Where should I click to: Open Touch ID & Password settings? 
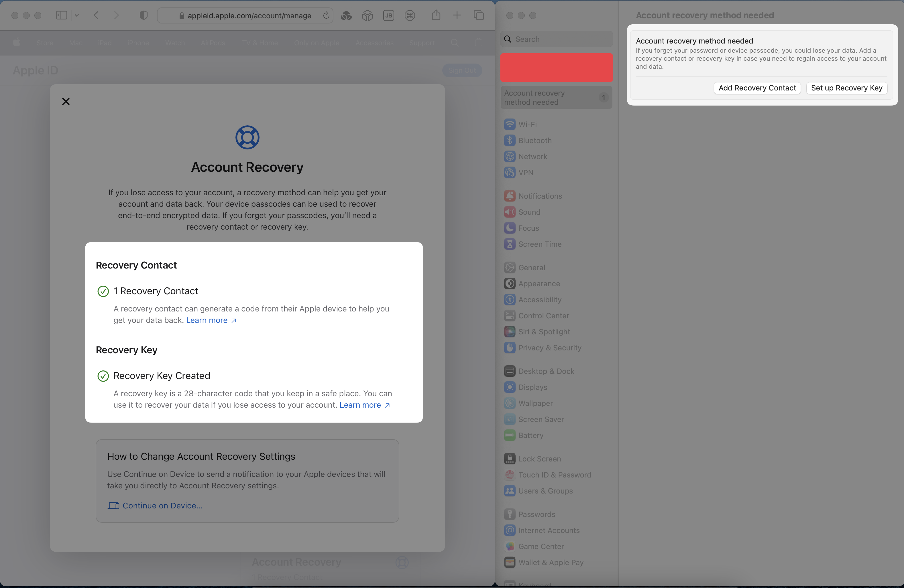(554, 475)
